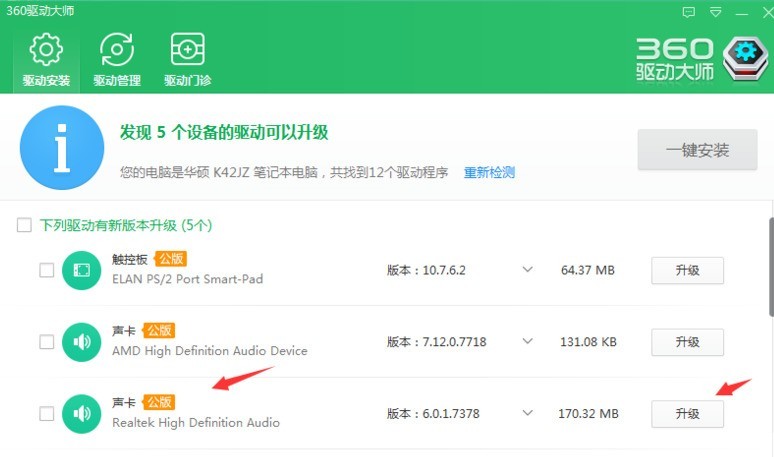Click the 发现 5 个设备的驱动可以升级 heading
The image size is (774, 457).
(224, 132)
